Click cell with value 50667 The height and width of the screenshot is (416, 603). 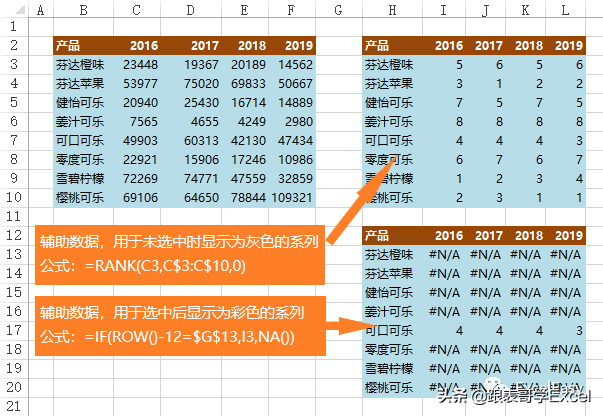[x=292, y=83]
